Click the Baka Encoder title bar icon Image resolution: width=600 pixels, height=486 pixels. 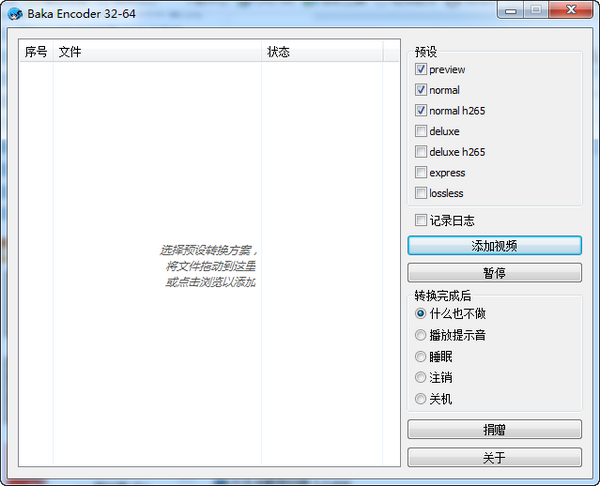15,11
